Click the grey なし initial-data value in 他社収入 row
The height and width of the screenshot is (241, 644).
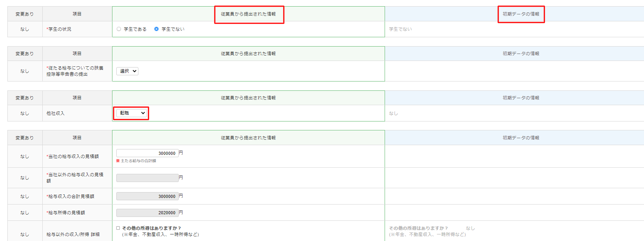(x=394, y=113)
